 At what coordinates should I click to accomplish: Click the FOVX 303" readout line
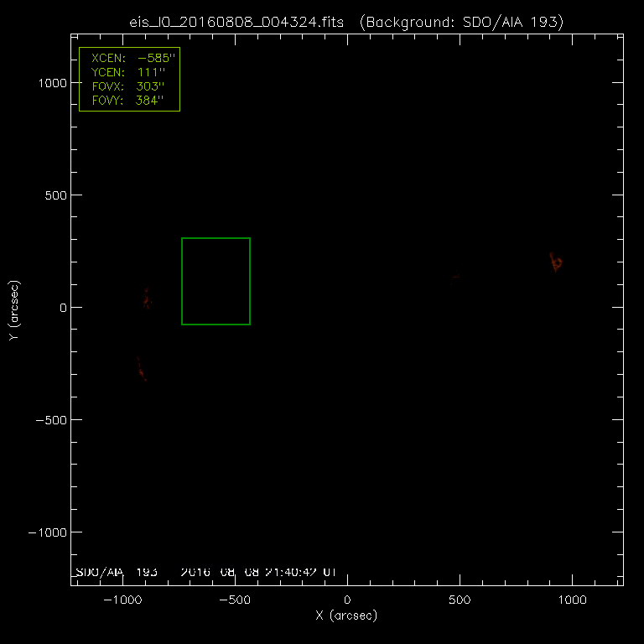(x=129, y=86)
